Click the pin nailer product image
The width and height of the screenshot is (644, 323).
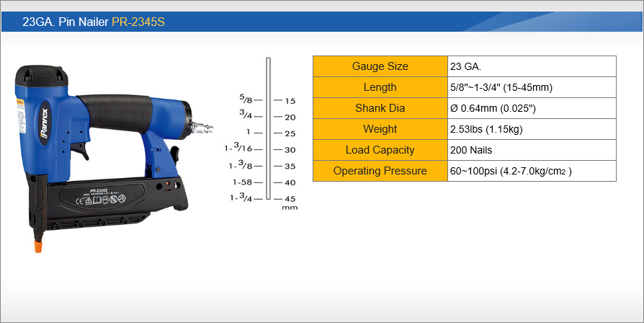[x=114, y=158]
